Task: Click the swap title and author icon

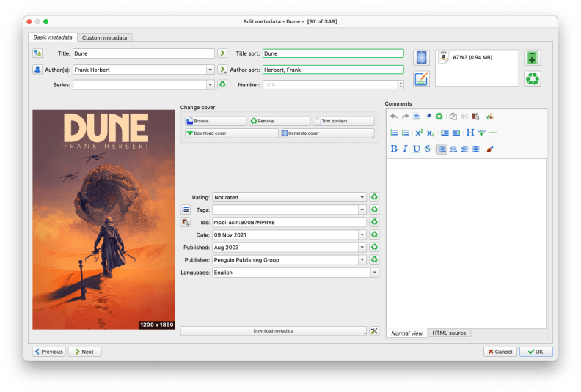Action: [37, 53]
